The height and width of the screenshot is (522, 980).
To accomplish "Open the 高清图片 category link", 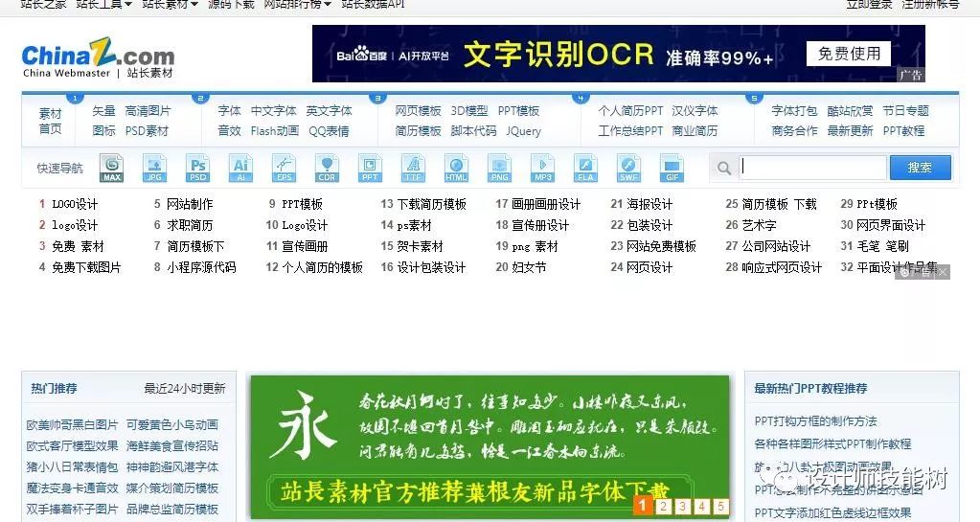I will [148, 111].
